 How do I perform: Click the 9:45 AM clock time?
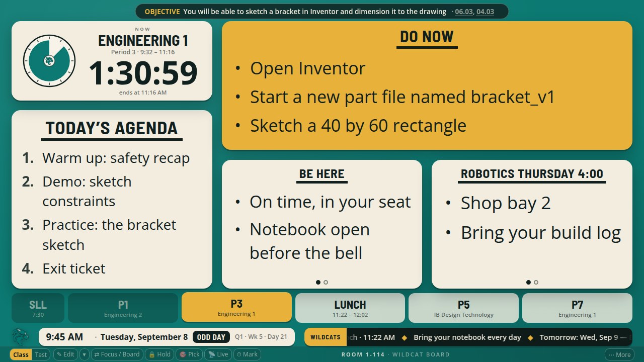[x=64, y=337]
